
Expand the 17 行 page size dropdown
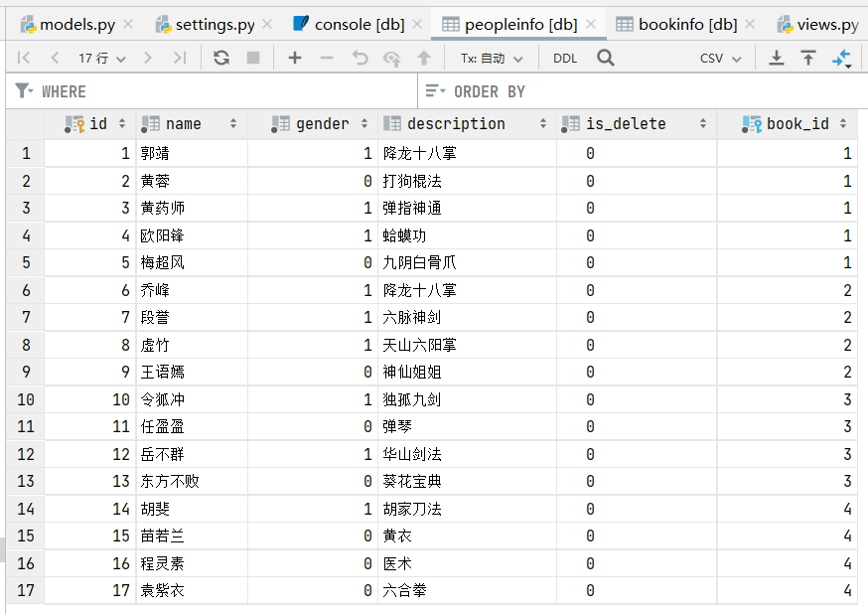click(x=102, y=59)
